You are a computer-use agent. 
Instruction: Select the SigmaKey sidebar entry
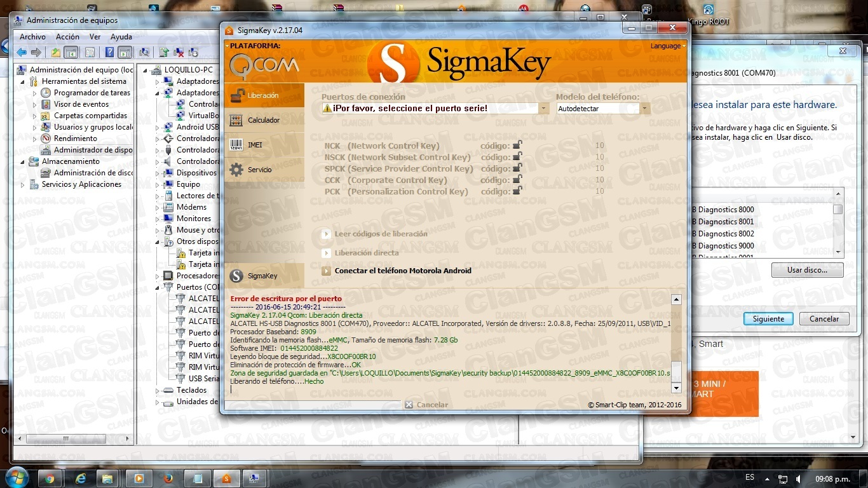click(x=264, y=276)
